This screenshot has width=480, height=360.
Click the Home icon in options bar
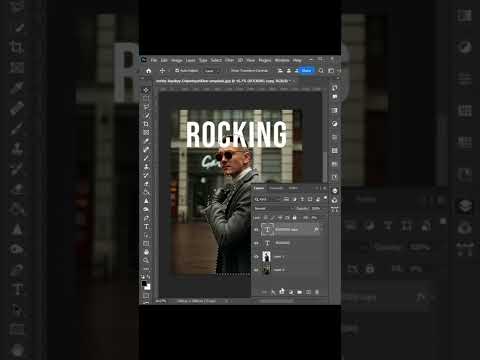coord(149,71)
